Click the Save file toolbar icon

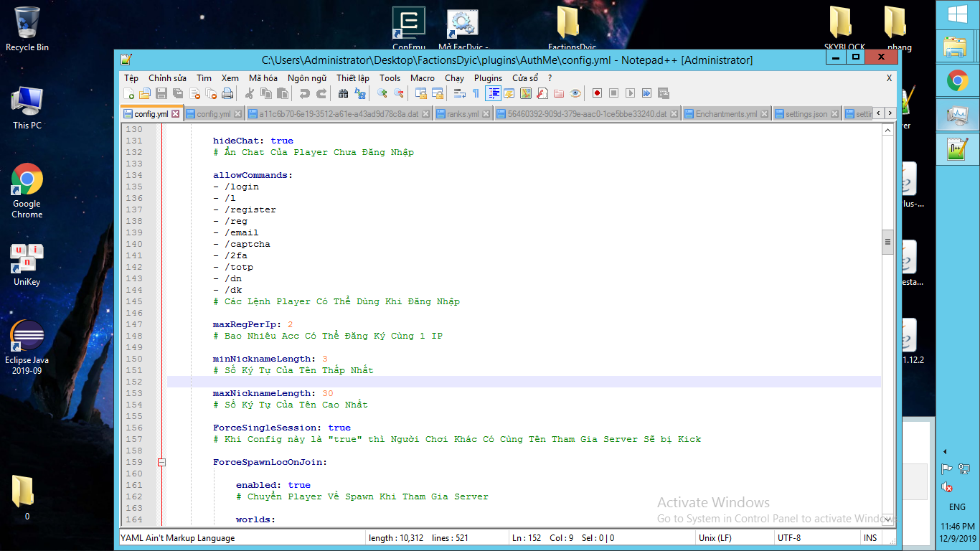(x=161, y=93)
